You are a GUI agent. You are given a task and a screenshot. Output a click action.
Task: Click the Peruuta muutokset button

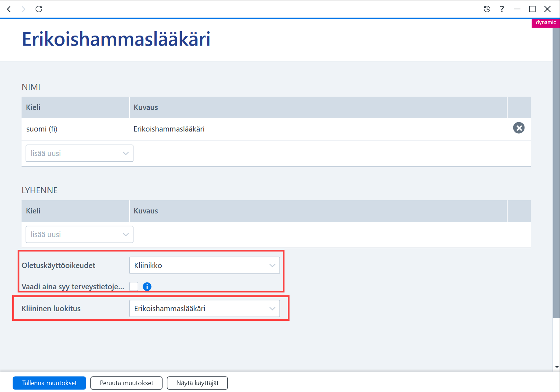click(126, 383)
